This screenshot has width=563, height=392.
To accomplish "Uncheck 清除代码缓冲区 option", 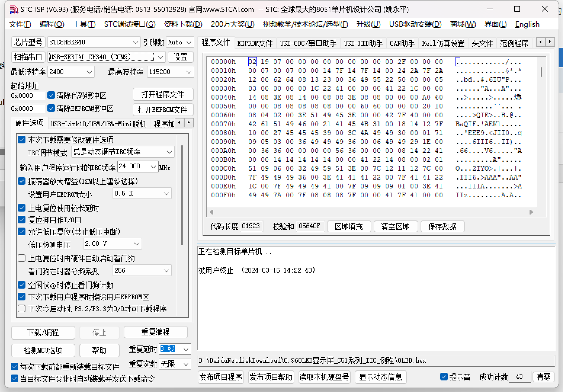I will tap(51, 95).
